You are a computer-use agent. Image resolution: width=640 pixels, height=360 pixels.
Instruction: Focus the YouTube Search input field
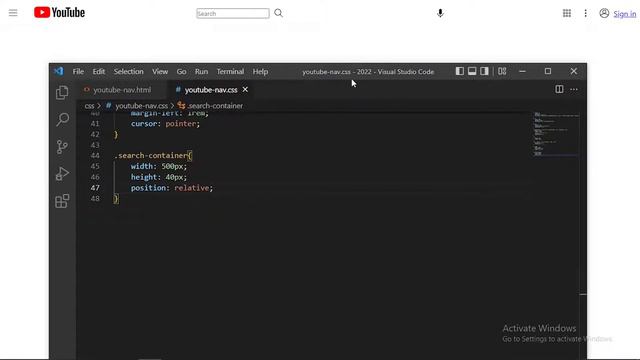coord(233,13)
